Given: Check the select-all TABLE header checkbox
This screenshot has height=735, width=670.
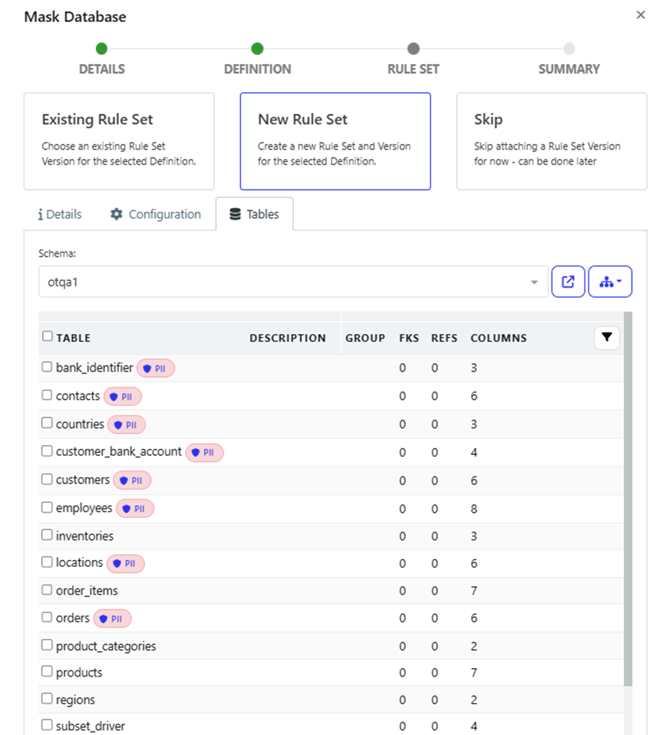Looking at the screenshot, I should click(47, 336).
